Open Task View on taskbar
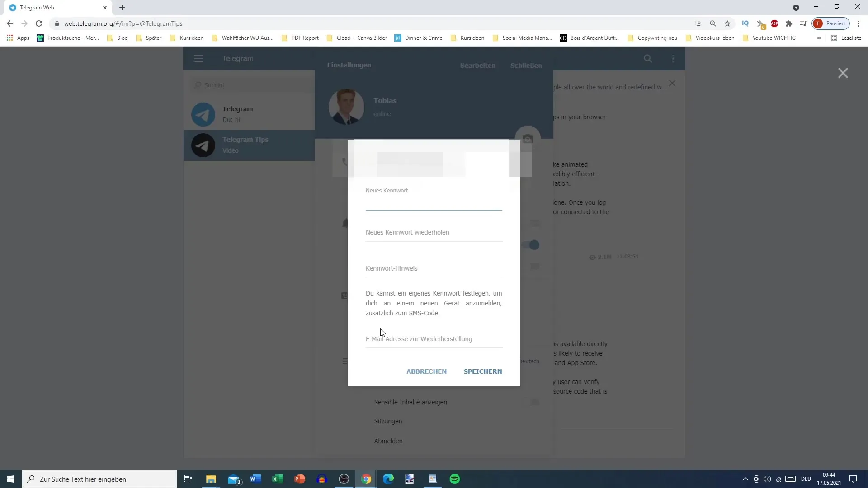This screenshot has height=488, width=868. tap(188, 479)
